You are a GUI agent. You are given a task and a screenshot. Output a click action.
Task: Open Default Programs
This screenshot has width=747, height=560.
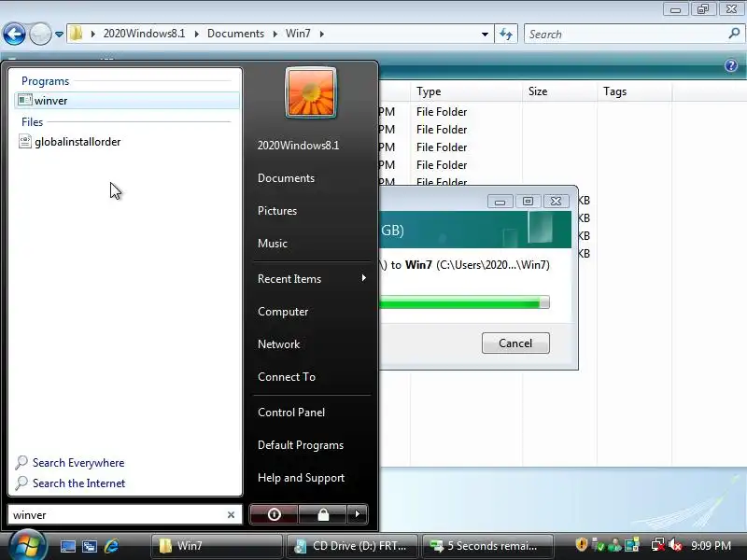coord(301,445)
